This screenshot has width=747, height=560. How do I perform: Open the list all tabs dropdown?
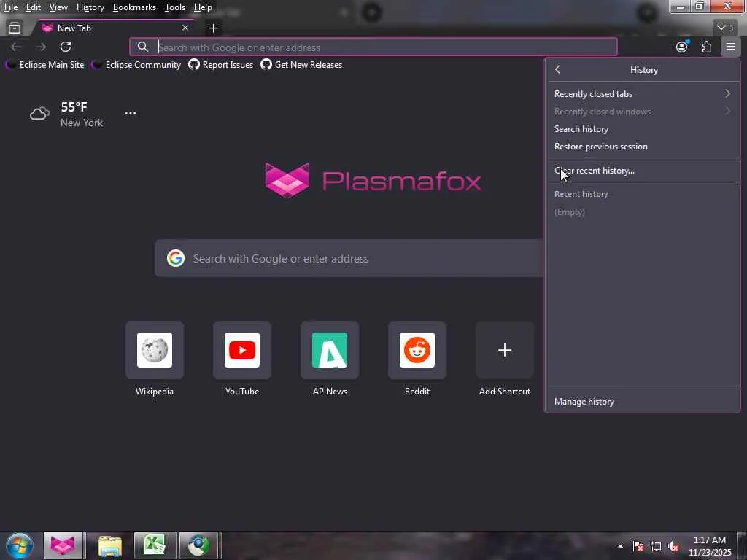(x=726, y=28)
